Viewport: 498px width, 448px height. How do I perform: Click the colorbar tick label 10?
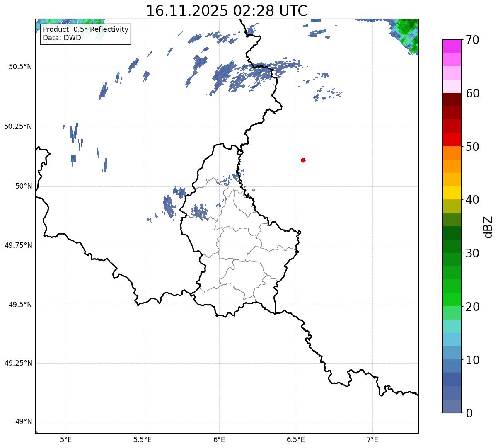pyautogui.click(x=472, y=360)
